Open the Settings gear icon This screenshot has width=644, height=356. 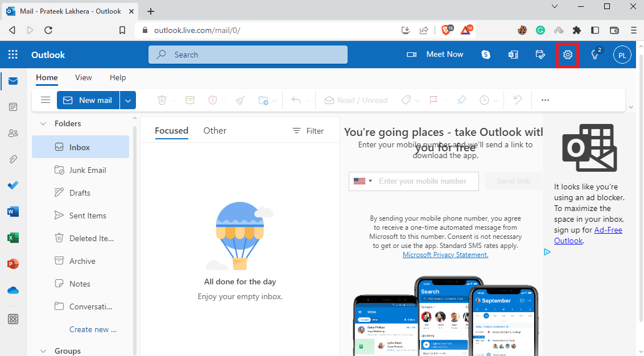click(x=567, y=55)
